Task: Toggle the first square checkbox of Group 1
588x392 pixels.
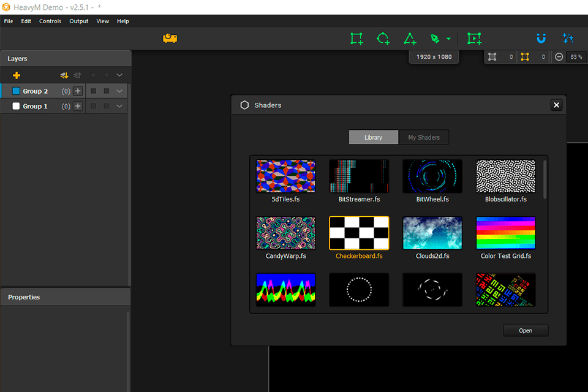Action: tap(94, 106)
